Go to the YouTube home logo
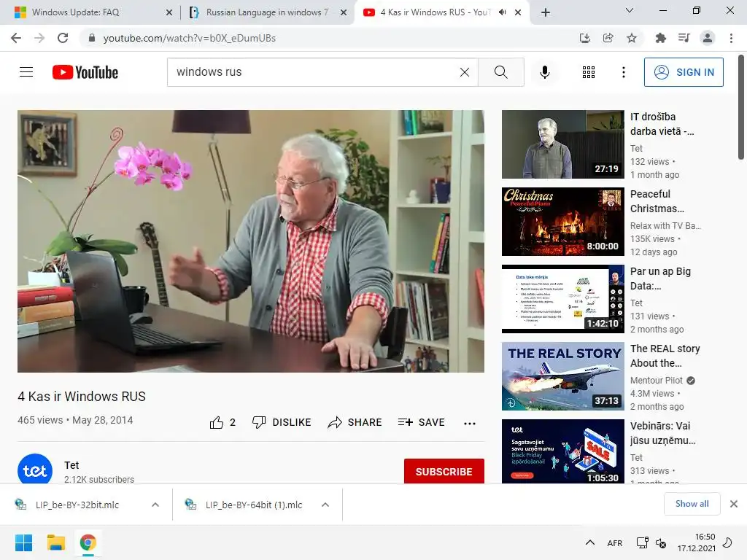This screenshot has height=560, width=747. 85,72
